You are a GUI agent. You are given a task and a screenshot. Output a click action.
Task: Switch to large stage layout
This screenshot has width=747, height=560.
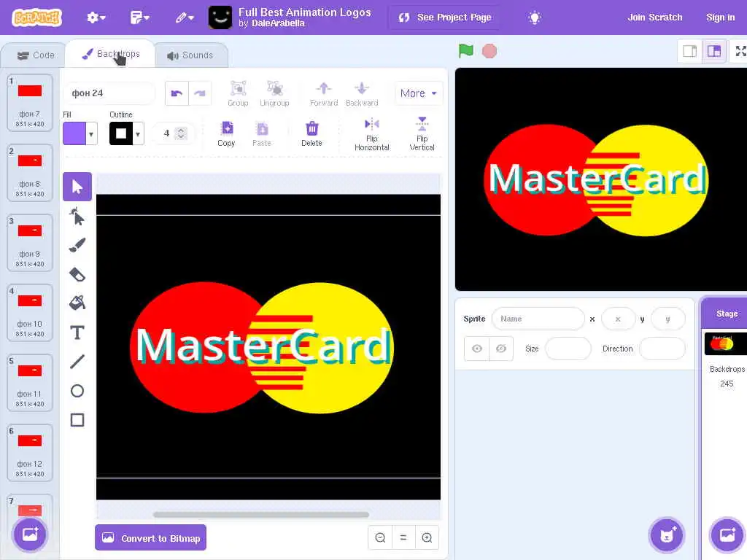(x=713, y=51)
